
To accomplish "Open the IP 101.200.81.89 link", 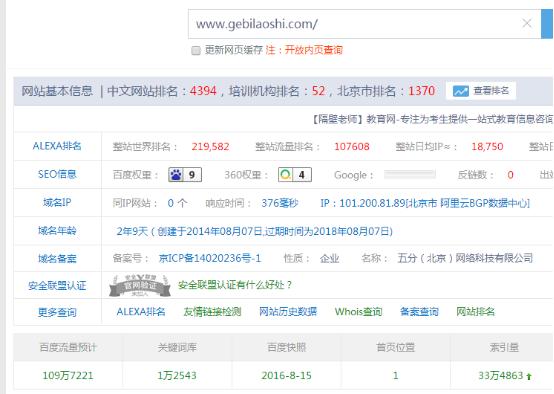I will point(425,203).
